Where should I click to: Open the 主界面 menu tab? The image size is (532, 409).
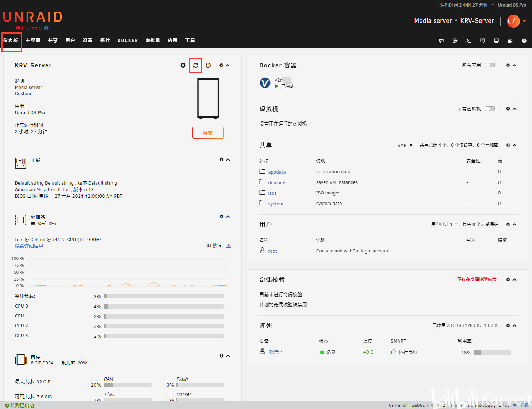pyautogui.click(x=33, y=40)
